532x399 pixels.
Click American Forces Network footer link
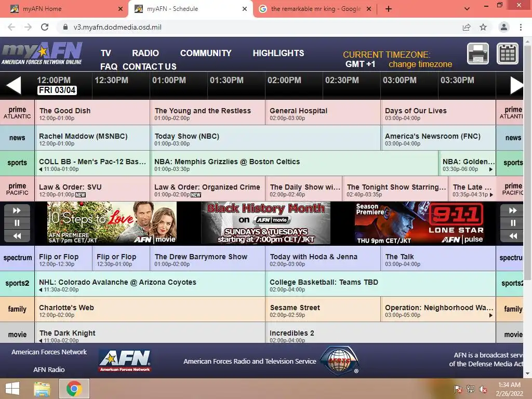pos(49,352)
